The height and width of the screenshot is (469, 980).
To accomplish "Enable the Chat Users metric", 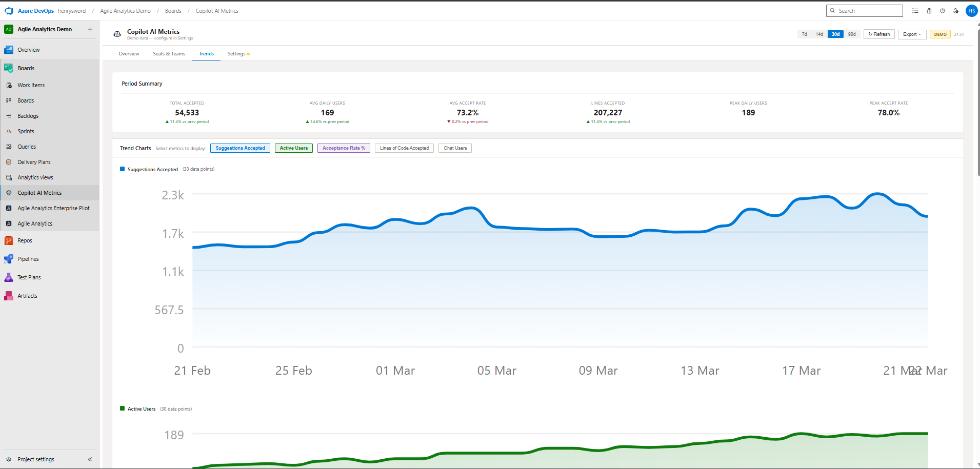I will click(x=454, y=148).
